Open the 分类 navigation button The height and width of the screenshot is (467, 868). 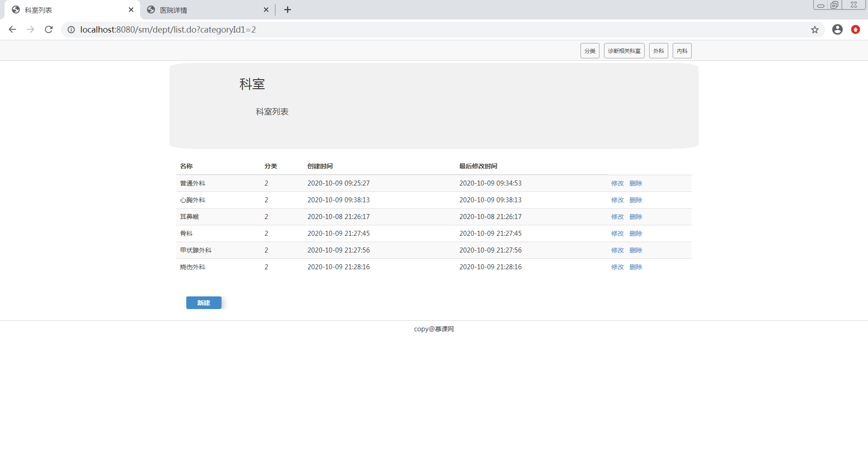pos(590,51)
